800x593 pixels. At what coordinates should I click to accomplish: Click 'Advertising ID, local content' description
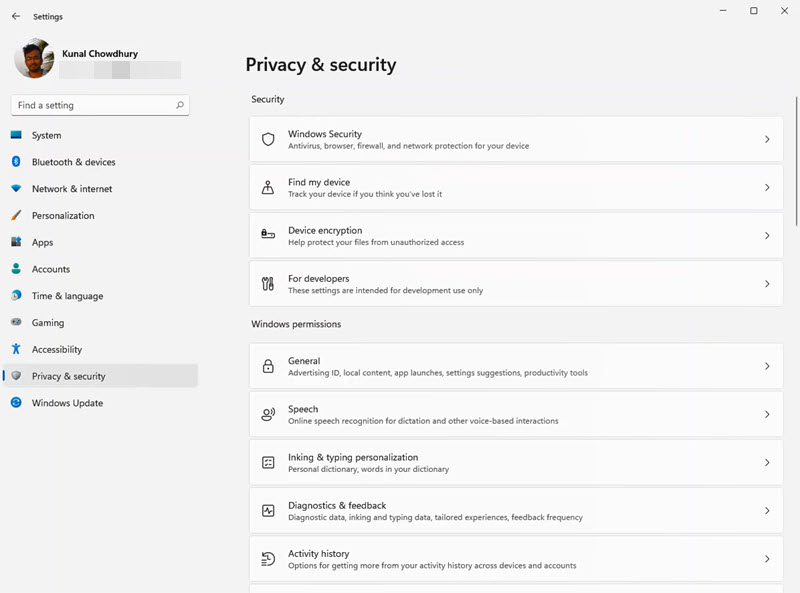coord(438,373)
